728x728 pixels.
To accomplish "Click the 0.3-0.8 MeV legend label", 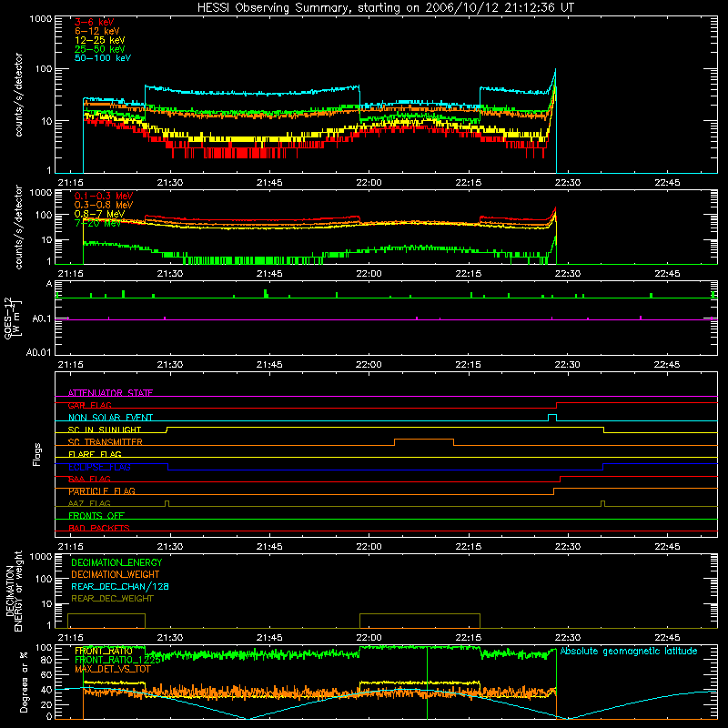I will click(104, 205).
